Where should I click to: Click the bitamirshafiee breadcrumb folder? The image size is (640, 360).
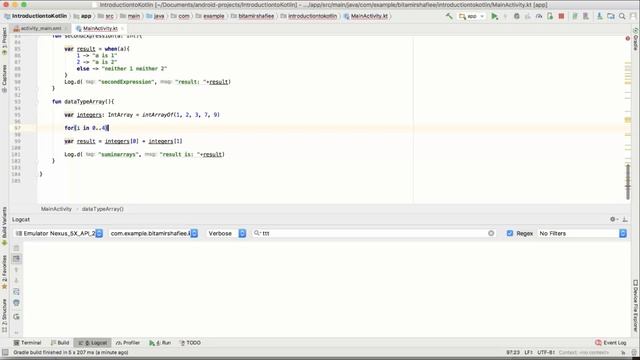(x=253, y=16)
